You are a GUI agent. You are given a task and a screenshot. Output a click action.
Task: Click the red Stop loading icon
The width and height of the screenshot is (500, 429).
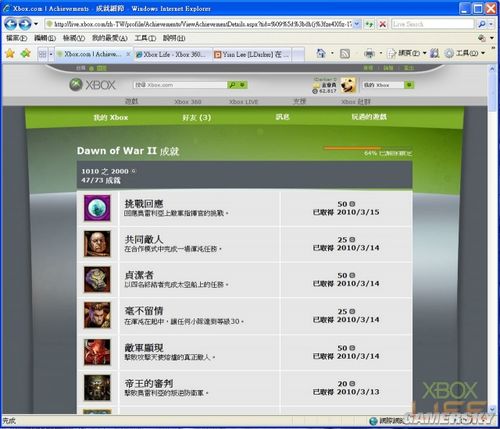(x=383, y=24)
